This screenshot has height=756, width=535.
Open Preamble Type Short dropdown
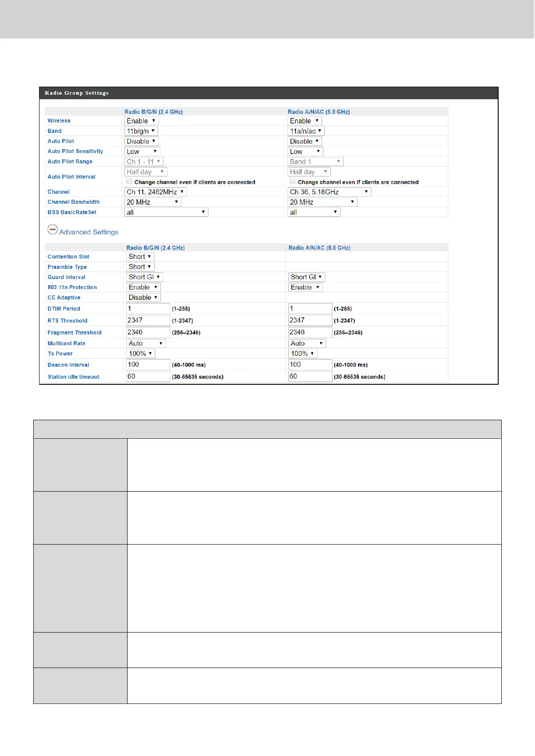(140, 267)
